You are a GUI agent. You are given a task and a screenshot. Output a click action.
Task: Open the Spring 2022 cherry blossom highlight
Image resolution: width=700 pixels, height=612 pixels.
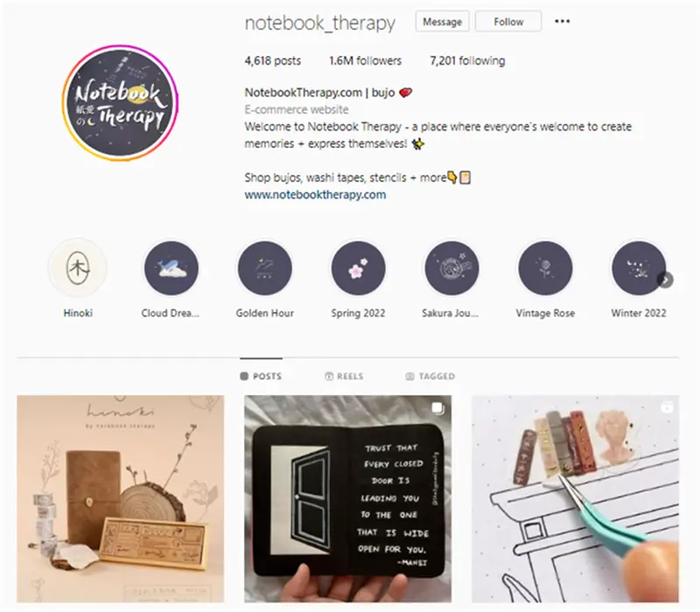click(x=358, y=268)
